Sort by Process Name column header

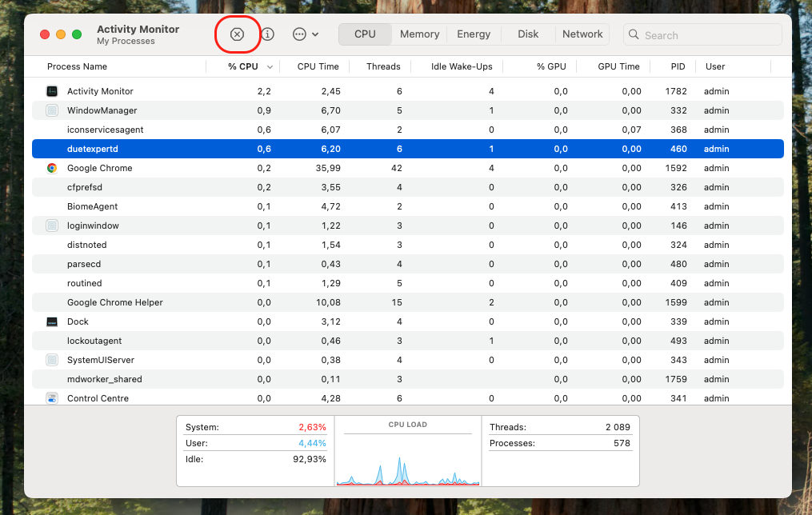[x=77, y=66]
